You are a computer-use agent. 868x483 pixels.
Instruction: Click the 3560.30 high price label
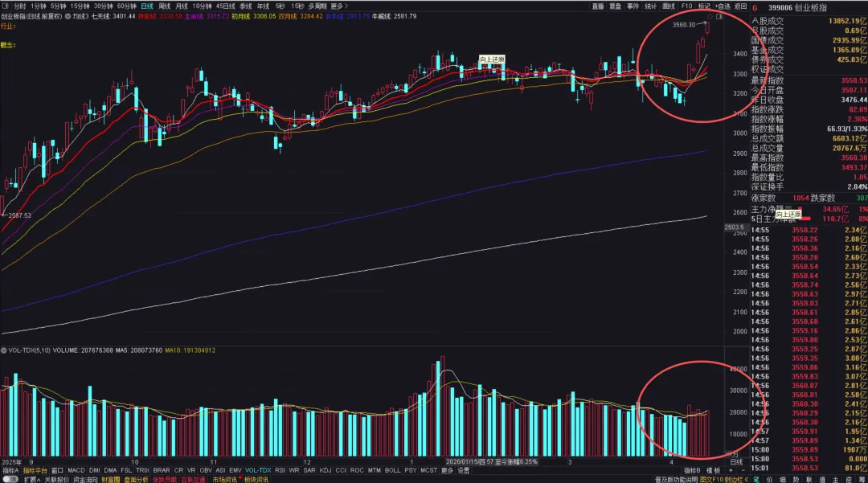click(x=684, y=25)
